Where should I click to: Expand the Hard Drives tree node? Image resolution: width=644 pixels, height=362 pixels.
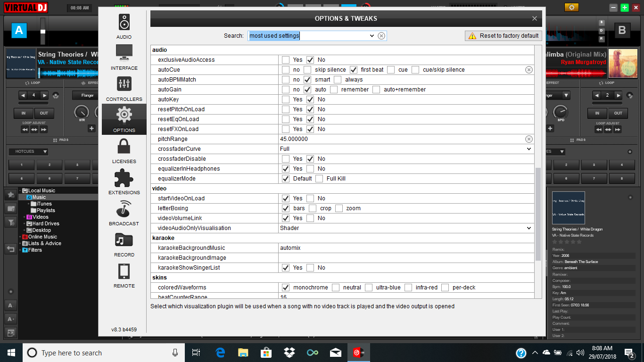(25, 224)
